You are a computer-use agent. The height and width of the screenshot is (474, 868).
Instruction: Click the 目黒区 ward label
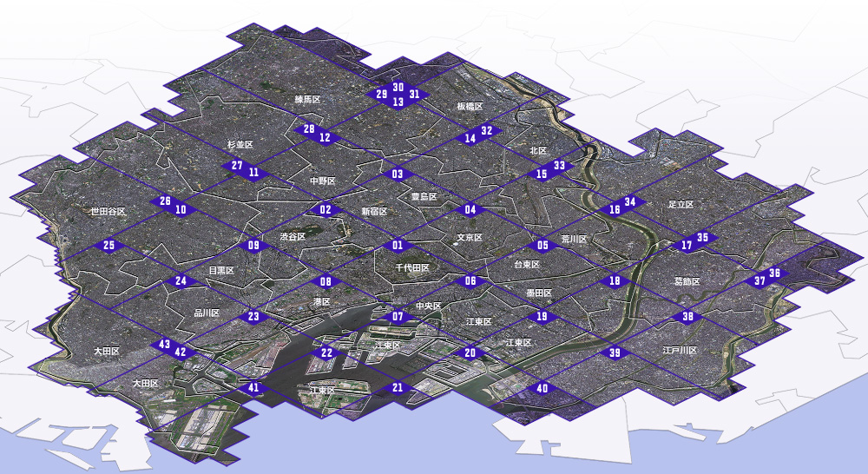[x=221, y=271]
